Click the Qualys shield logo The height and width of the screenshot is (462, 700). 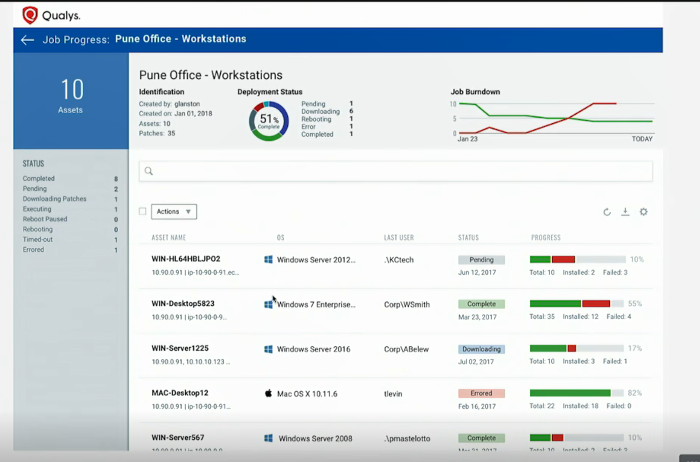30,15
